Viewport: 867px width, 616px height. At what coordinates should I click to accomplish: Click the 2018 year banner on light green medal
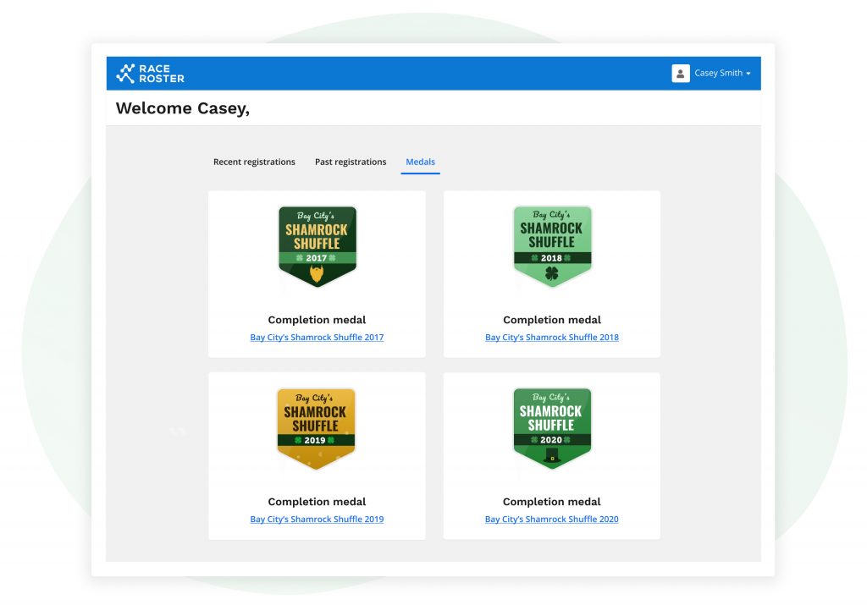click(x=552, y=258)
